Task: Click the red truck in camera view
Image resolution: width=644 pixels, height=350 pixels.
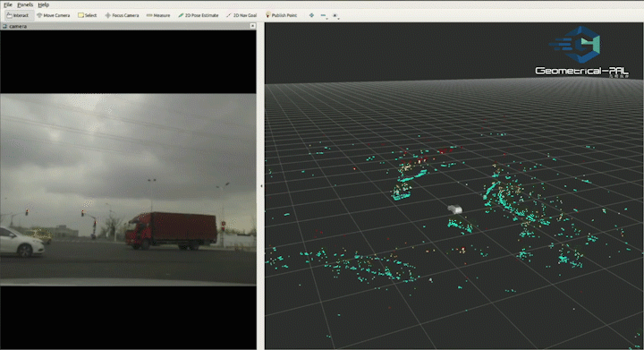Action: tap(172, 230)
